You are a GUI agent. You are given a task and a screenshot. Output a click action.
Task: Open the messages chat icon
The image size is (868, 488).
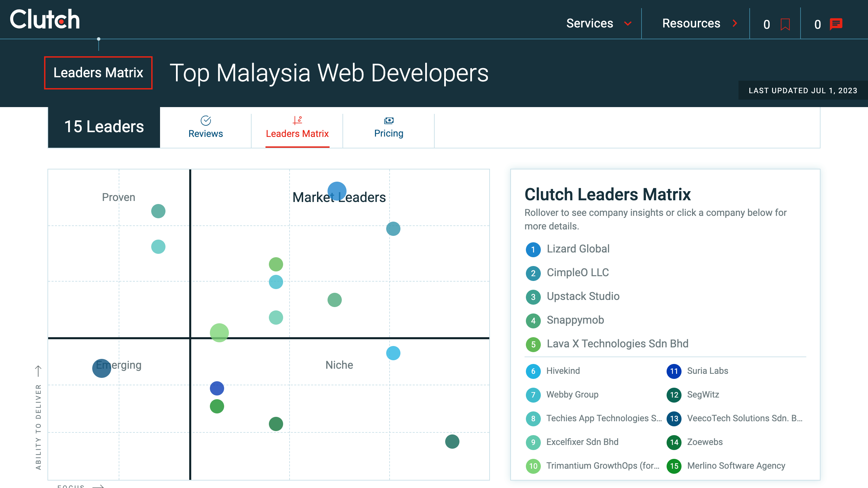[836, 24]
